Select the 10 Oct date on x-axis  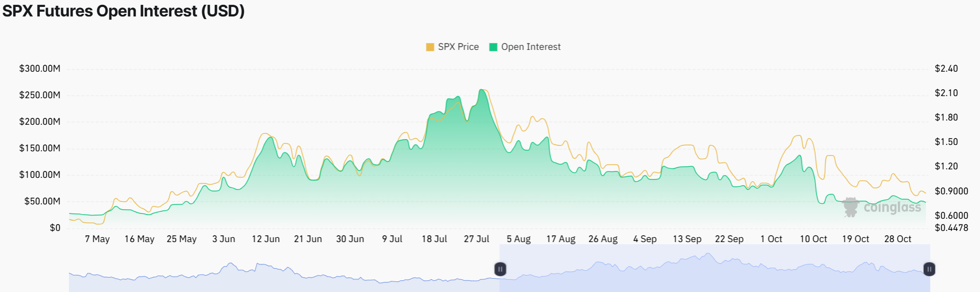[x=813, y=239]
